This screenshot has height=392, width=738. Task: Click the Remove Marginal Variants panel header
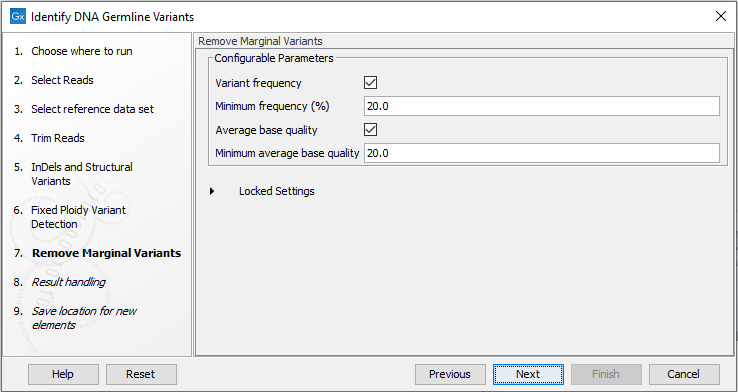pyautogui.click(x=260, y=41)
